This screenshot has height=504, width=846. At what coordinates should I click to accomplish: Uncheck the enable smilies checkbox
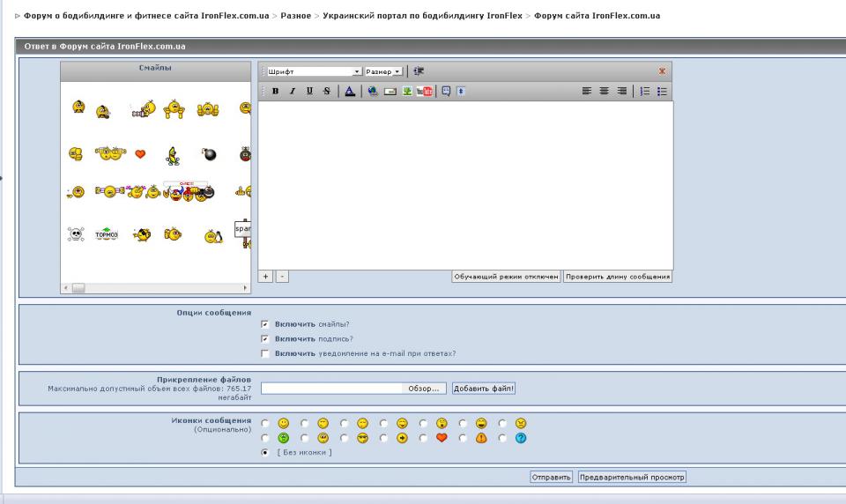tap(265, 324)
